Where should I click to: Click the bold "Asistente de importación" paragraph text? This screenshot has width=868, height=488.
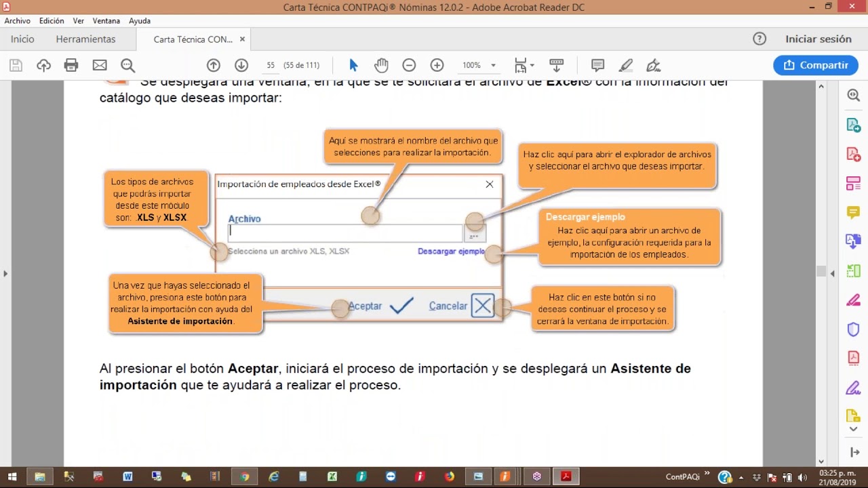(395, 376)
